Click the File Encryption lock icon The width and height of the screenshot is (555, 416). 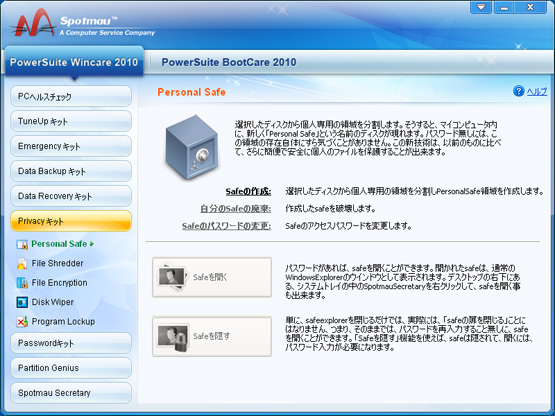tap(22, 283)
